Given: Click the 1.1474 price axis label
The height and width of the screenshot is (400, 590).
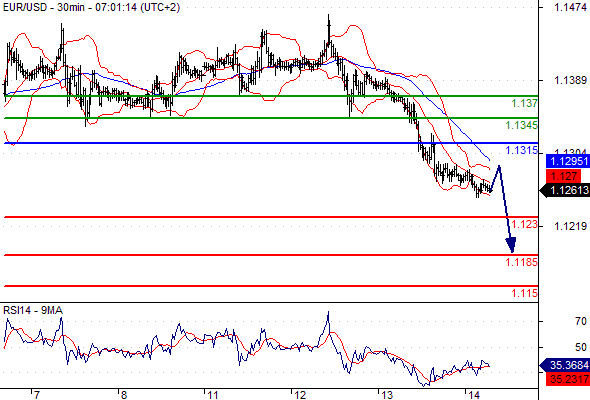Looking at the screenshot, I should [570, 7].
